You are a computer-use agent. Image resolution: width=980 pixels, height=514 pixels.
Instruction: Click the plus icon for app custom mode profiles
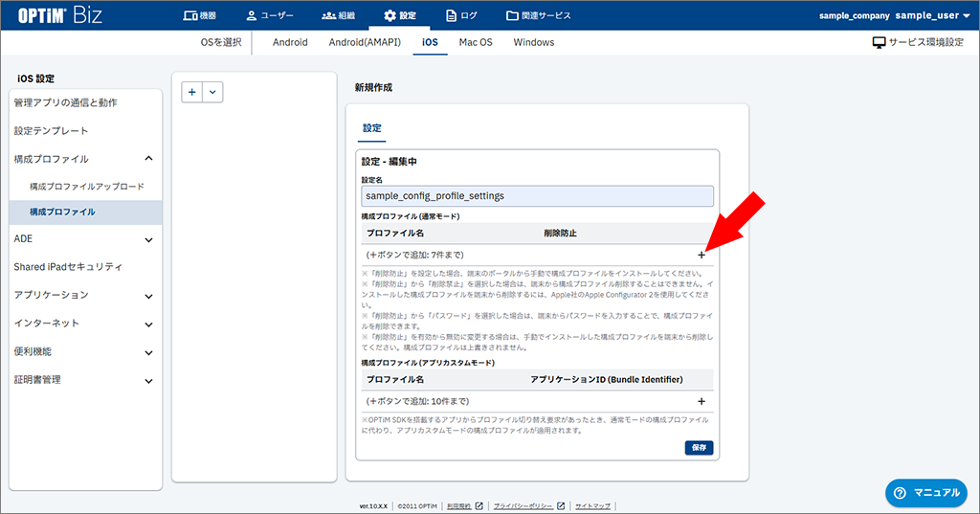tap(702, 401)
